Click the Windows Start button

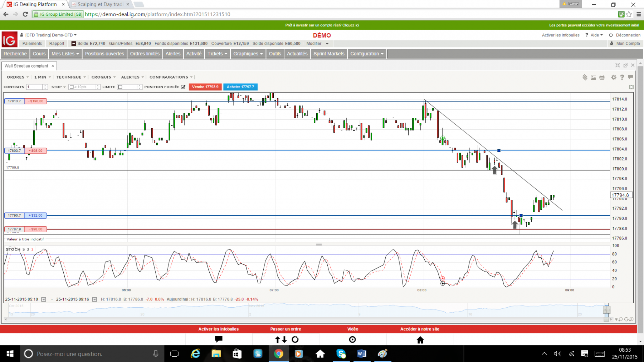10,354
